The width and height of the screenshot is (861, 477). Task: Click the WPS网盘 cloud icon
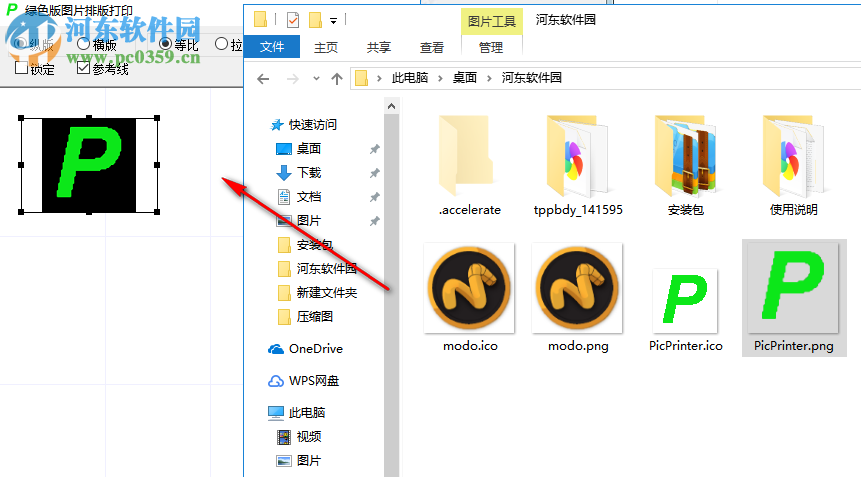276,381
